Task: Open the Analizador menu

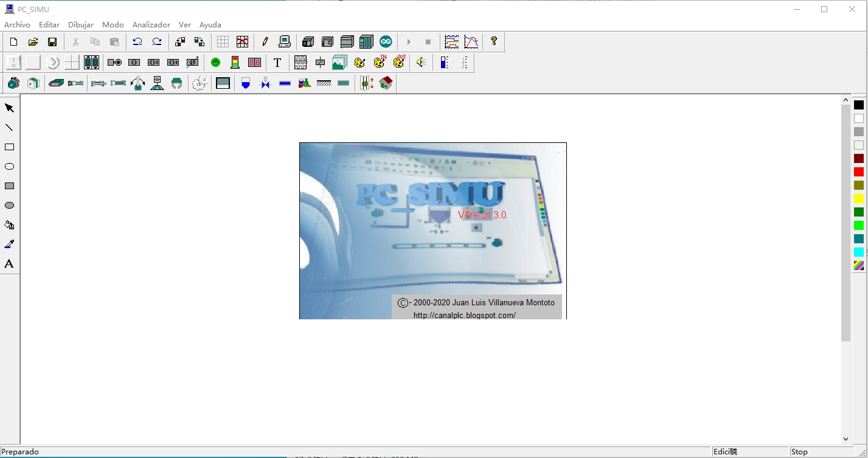Action: point(151,25)
